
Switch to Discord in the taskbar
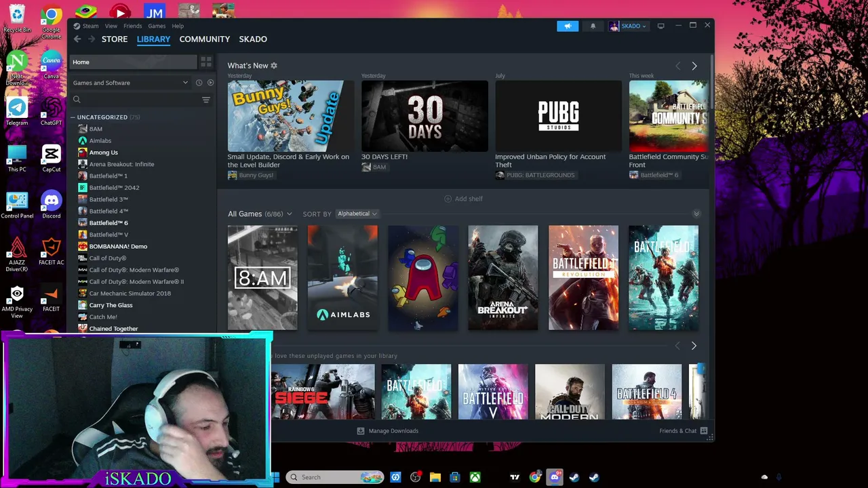(x=555, y=477)
